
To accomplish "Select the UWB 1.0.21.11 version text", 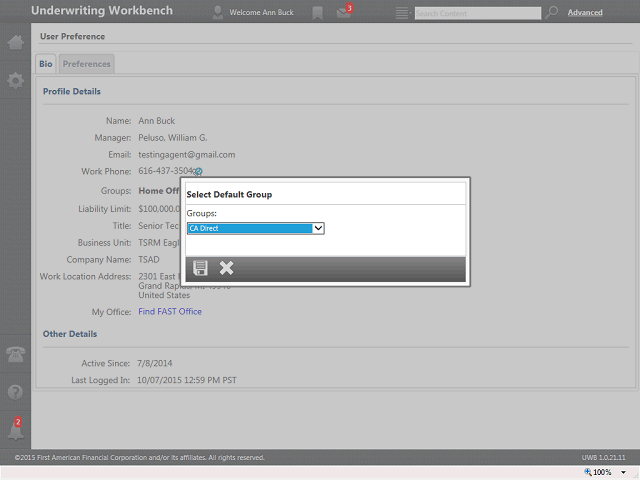I will pyautogui.click(x=603, y=458).
